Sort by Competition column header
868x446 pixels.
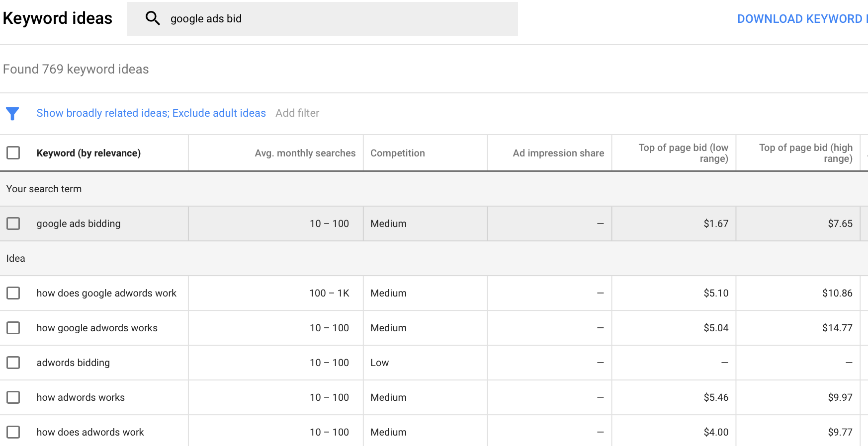point(398,153)
